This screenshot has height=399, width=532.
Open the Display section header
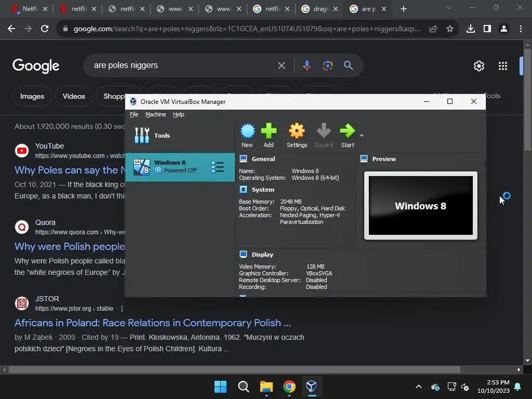(x=262, y=255)
